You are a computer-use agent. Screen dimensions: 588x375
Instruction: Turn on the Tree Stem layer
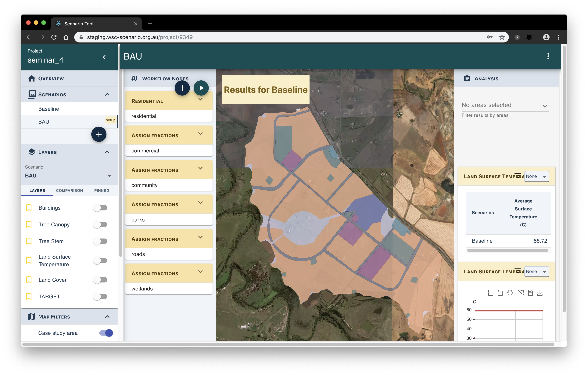(100, 241)
